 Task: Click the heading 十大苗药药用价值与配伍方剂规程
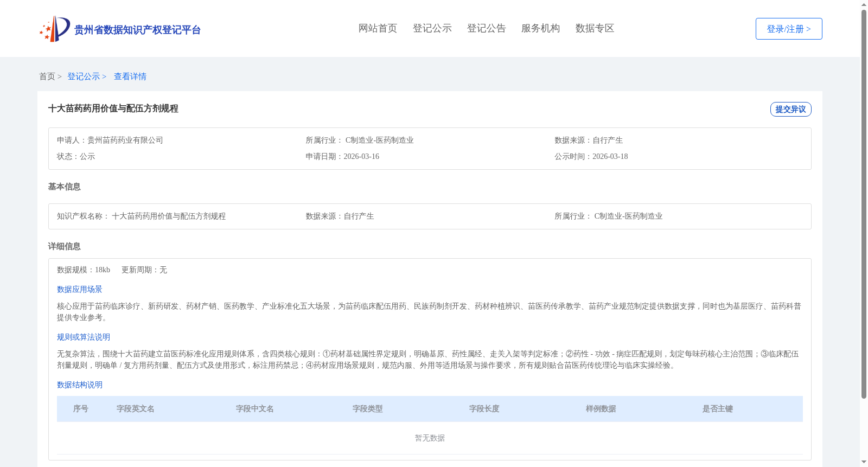pyautogui.click(x=113, y=108)
